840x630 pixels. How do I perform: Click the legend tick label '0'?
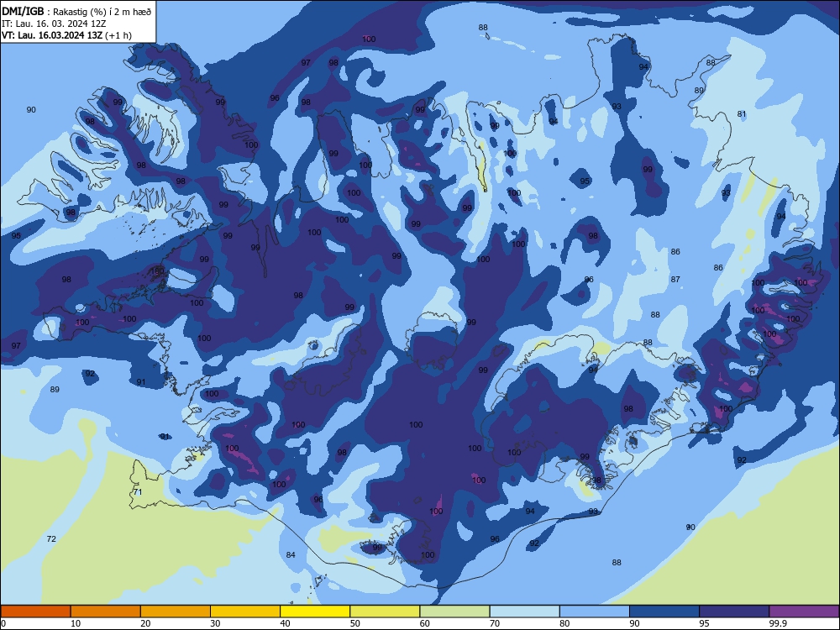coord(3,623)
